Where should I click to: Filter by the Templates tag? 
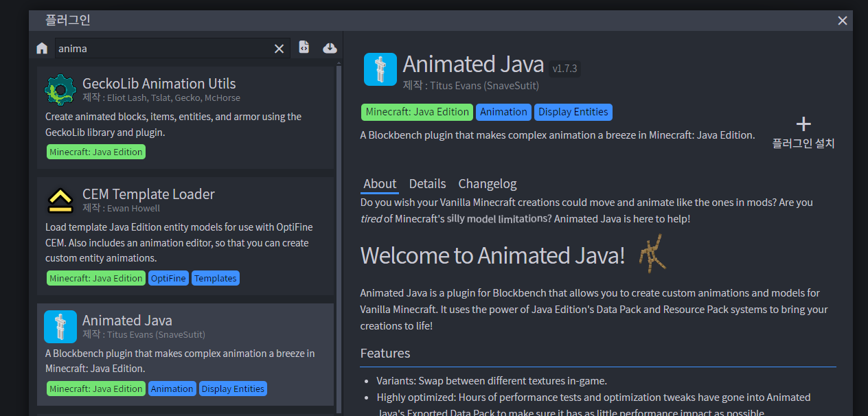point(215,278)
